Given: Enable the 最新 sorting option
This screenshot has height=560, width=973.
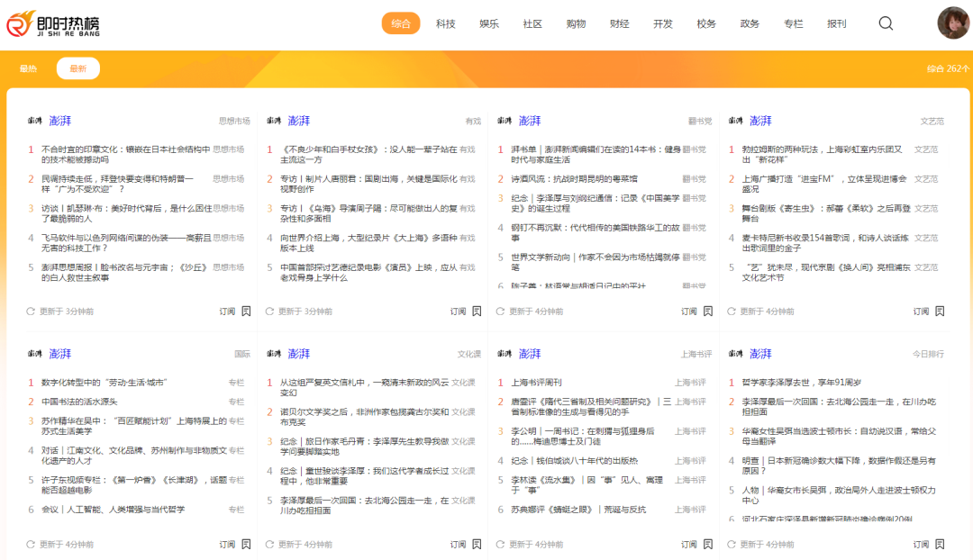Looking at the screenshot, I should click(x=77, y=68).
